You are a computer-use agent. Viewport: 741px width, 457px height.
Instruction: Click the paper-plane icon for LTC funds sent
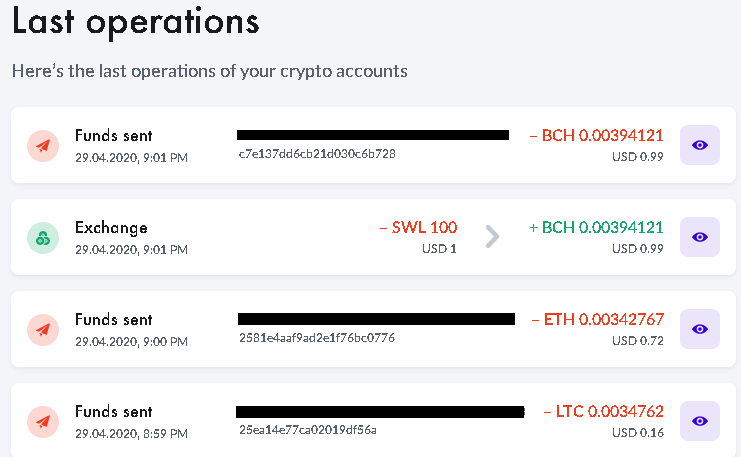click(x=43, y=422)
